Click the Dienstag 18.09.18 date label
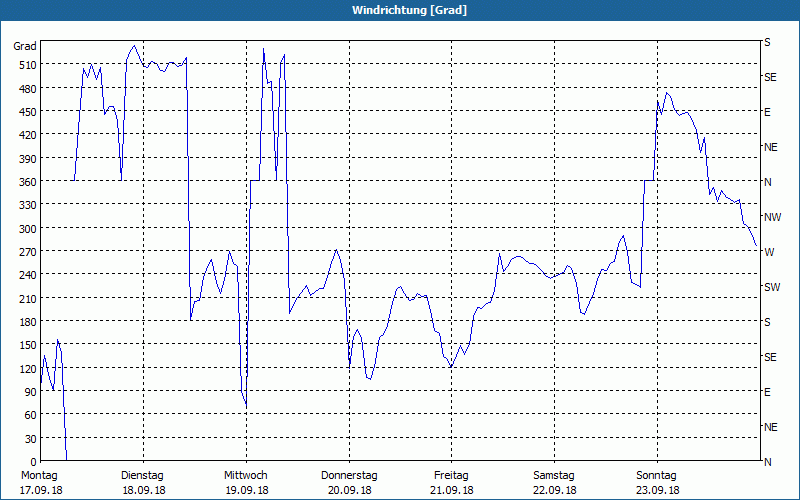The width and height of the screenshot is (800, 500). (143, 483)
